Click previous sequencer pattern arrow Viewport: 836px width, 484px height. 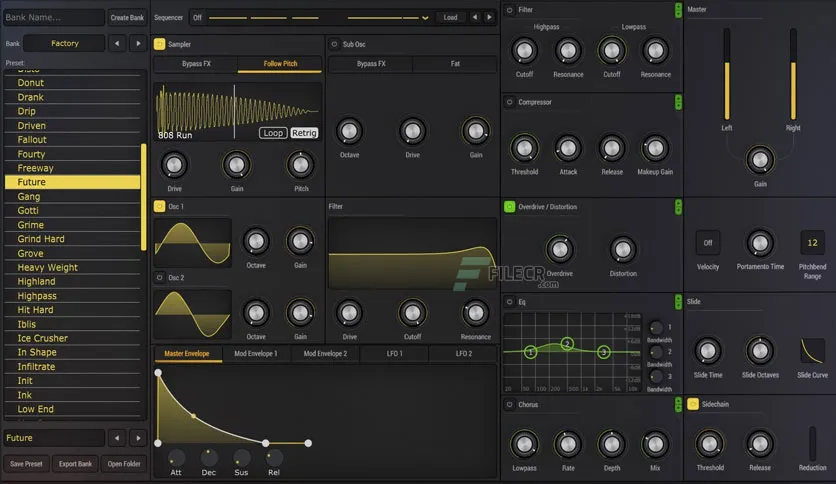pos(475,17)
